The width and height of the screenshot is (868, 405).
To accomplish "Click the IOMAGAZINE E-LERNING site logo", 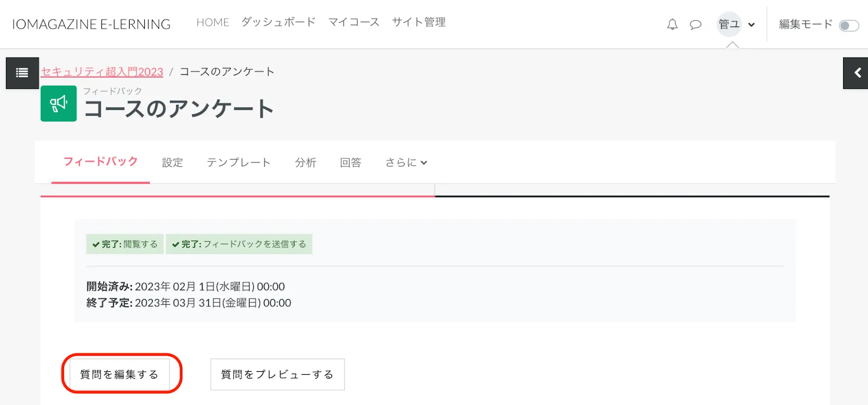I will click(91, 24).
